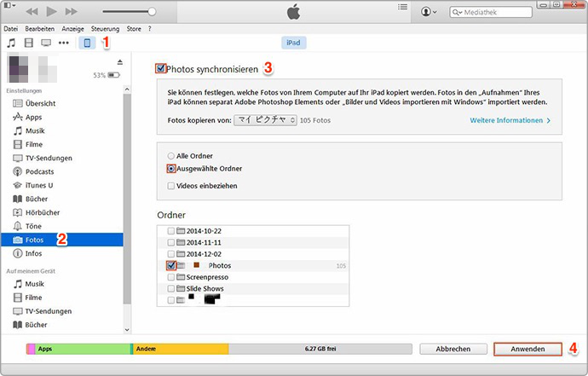Open Musik under Auf meinem Gerät
Screen dimensions: 588x376
click(x=62, y=284)
